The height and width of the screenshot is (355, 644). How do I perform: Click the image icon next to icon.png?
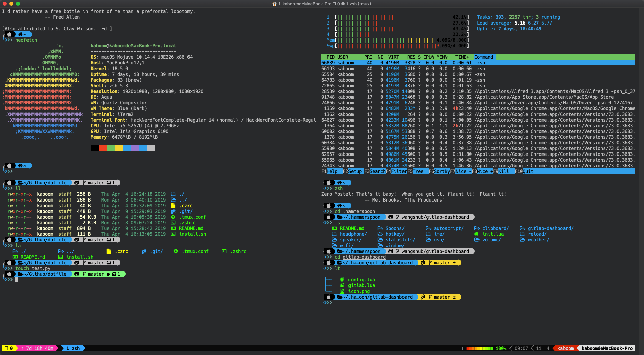tap(342, 291)
